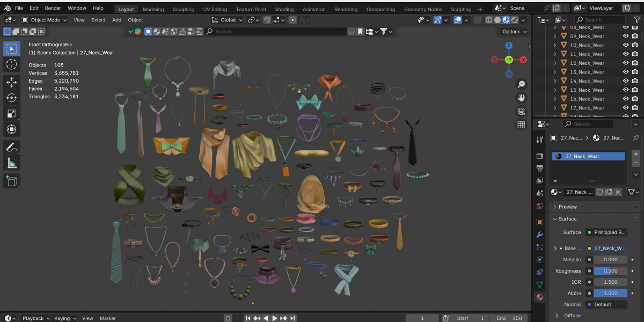Switch to the Shading workspace tab
Screen dimensions: 644x322
[x=284, y=9]
